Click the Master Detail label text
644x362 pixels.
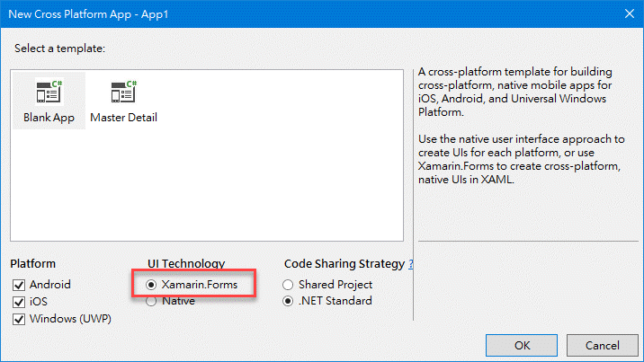click(x=123, y=118)
